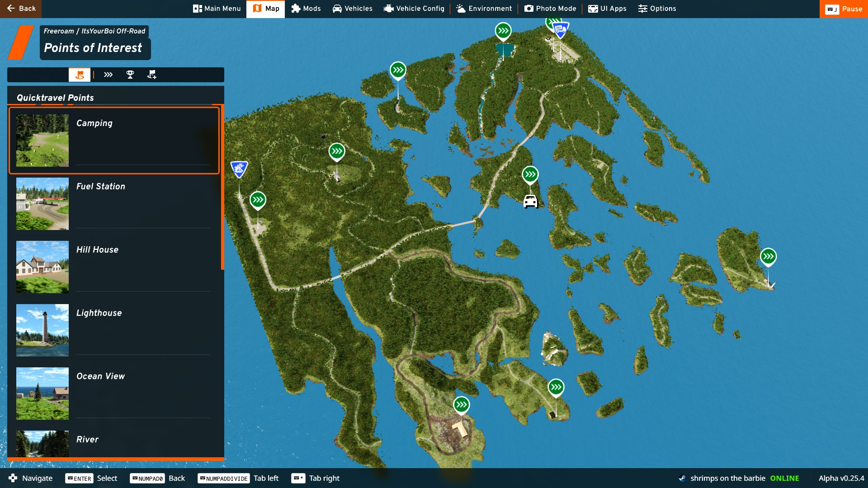Click the ONLINE status text
This screenshot has height=488, width=868.
(x=784, y=479)
